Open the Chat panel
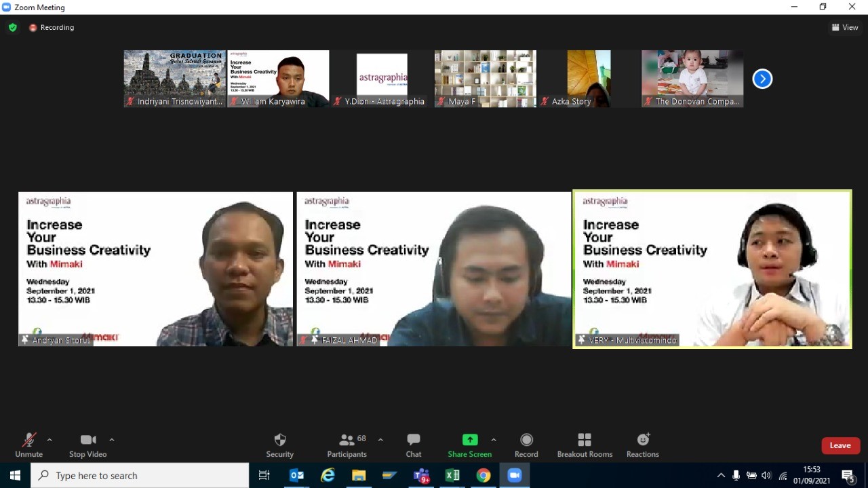Screen dimensions: 868x488 [x=414, y=445]
